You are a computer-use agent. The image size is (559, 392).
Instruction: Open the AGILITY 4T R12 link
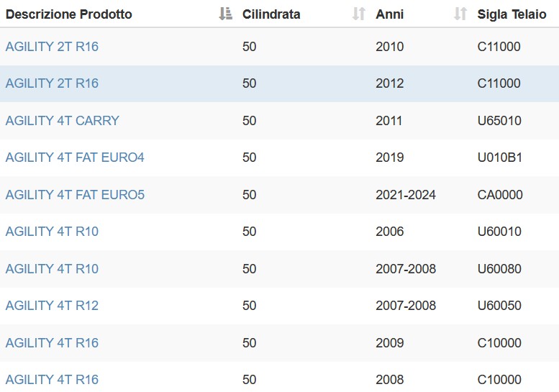52,306
